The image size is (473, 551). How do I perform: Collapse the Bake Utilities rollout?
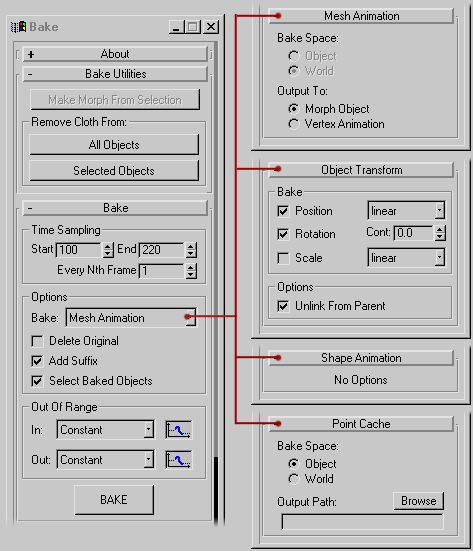(115, 74)
